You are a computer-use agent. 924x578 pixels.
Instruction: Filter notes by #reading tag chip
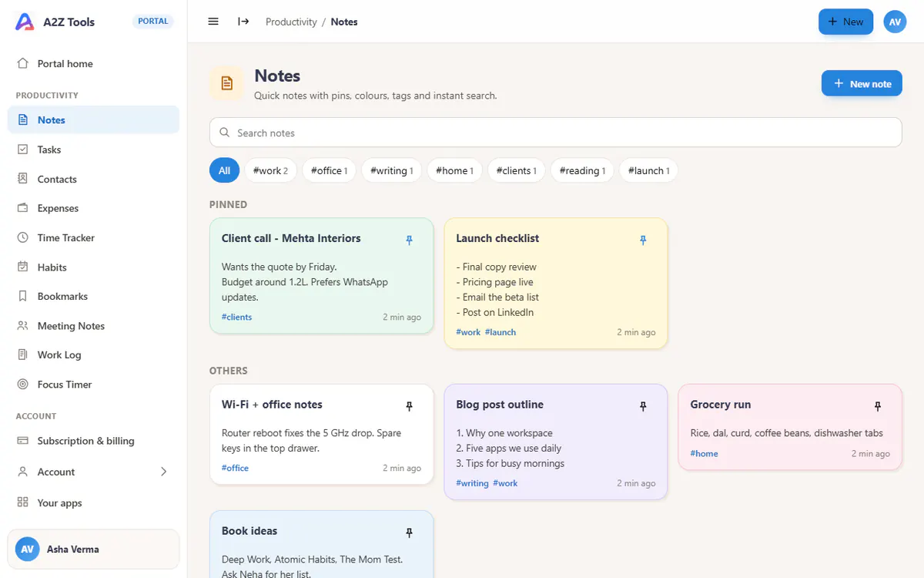click(x=582, y=170)
